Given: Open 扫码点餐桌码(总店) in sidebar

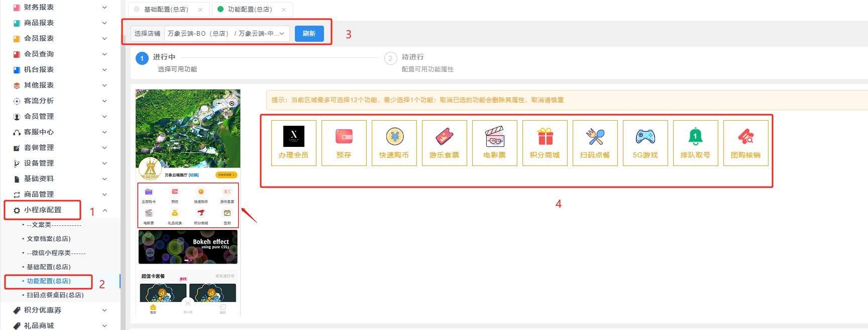Looking at the screenshot, I should pos(55,295).
